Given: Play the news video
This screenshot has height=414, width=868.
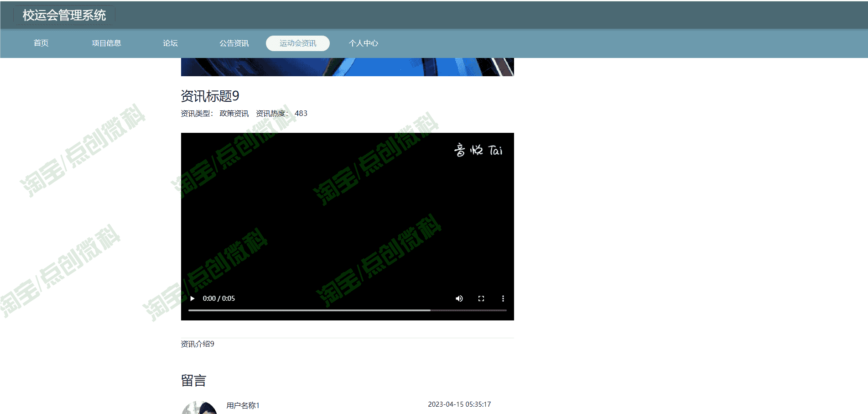Looking at the screenshot, I should [x=192, y=299].
